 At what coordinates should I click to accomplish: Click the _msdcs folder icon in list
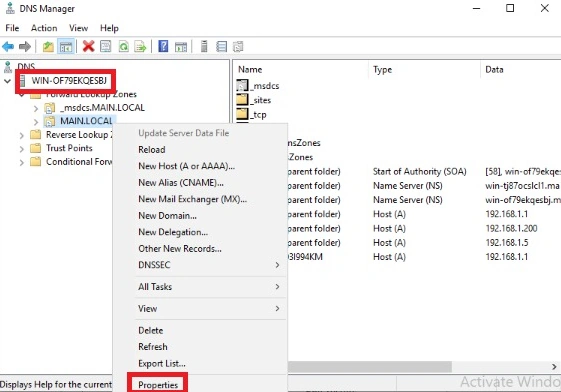(x=242, y=85)
